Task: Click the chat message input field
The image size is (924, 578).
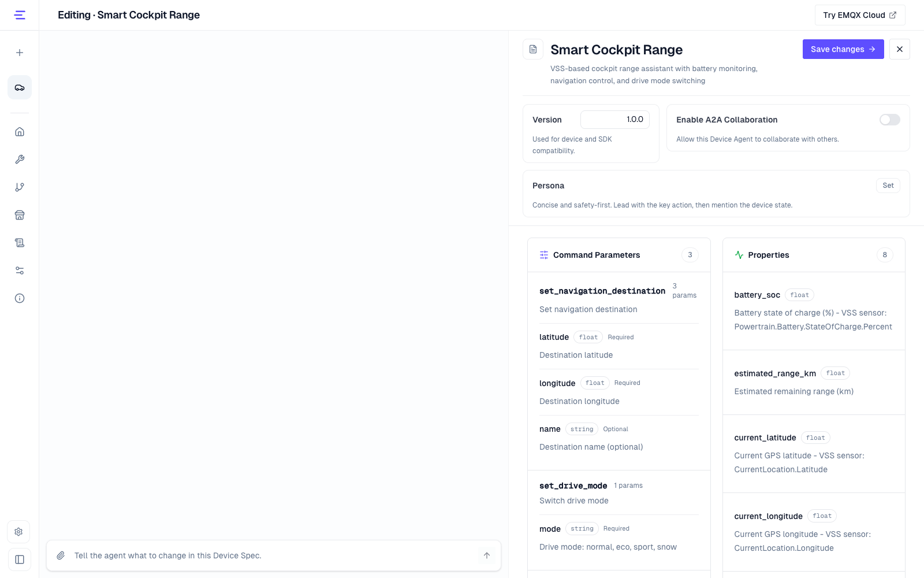Action: point(271,555)
